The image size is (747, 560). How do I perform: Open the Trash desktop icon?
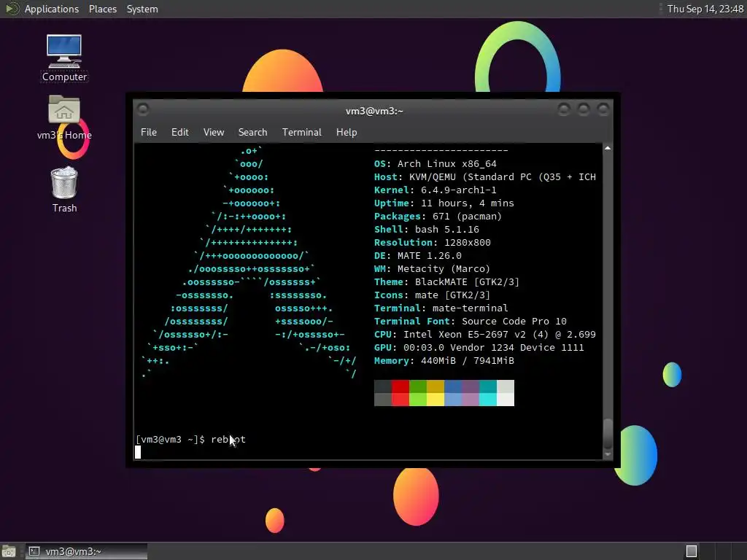(64, 190)
